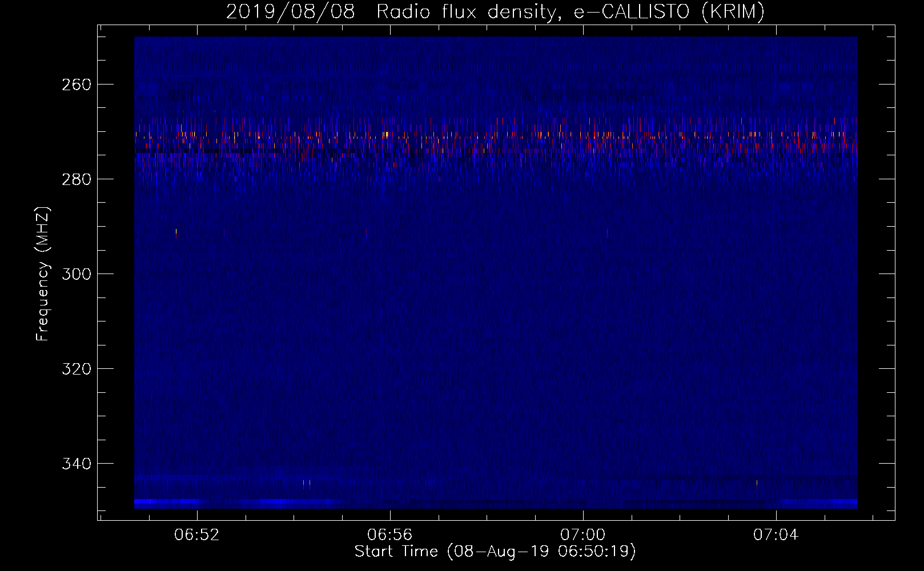Click the dark horizontal line below red band
924x571 pixels.
(x=496, y=151)
